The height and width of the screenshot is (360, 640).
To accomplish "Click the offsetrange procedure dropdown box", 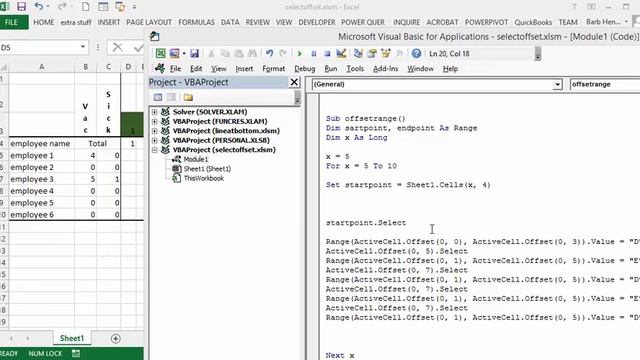I will 604,84.
